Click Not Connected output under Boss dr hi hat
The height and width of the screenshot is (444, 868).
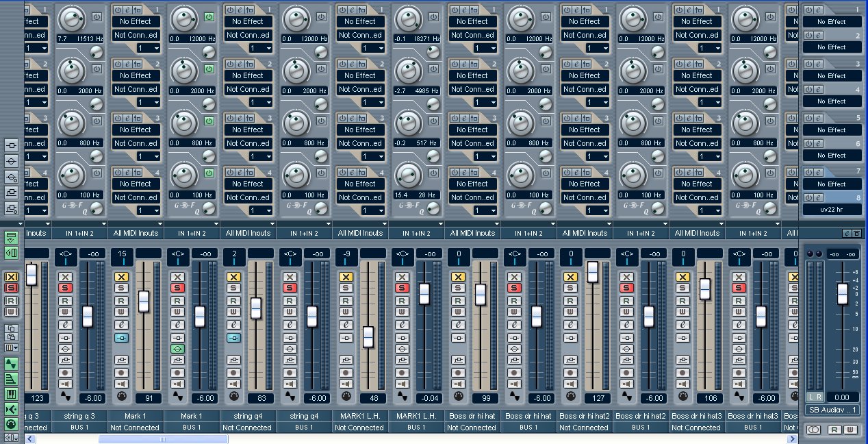click(x=472, y=428)
